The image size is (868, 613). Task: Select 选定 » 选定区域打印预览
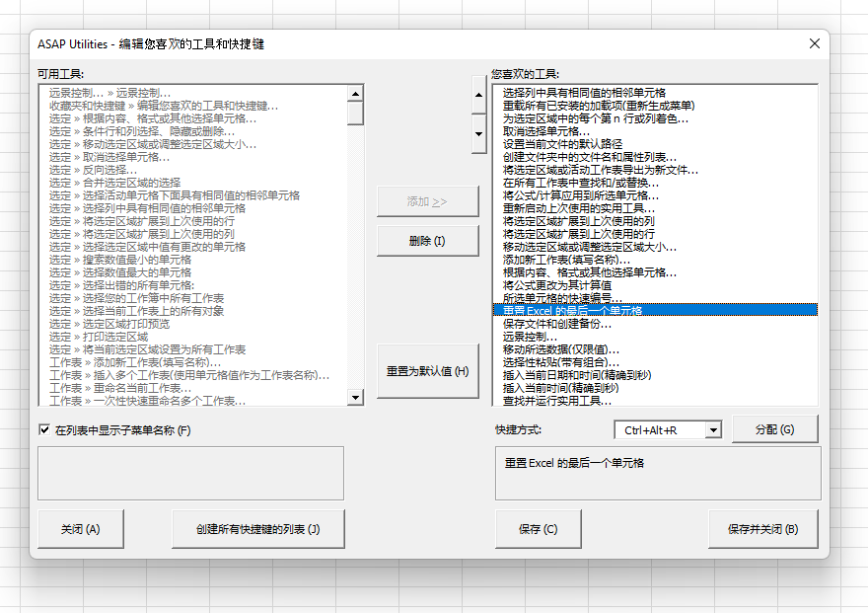109,324
